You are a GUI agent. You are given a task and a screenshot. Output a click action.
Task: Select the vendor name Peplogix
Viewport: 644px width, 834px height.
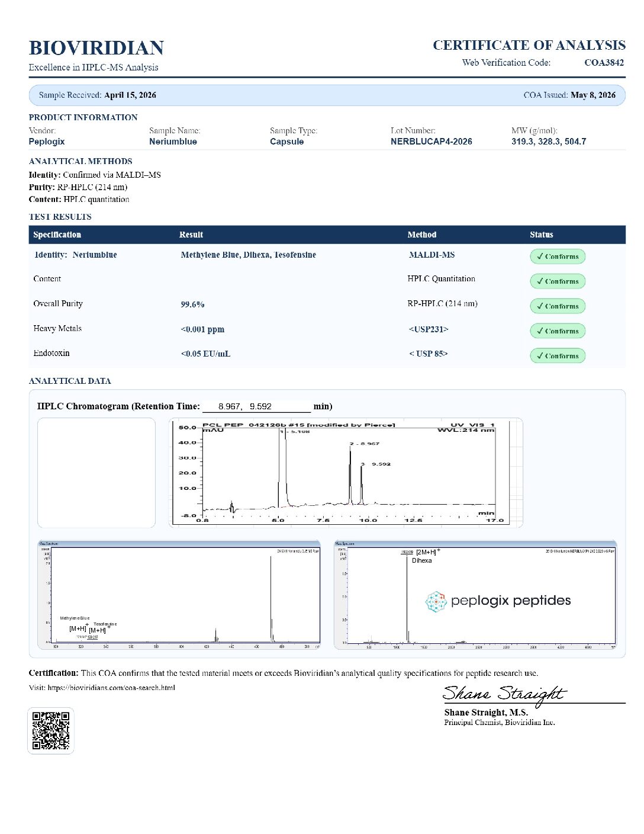pos(47,142)
